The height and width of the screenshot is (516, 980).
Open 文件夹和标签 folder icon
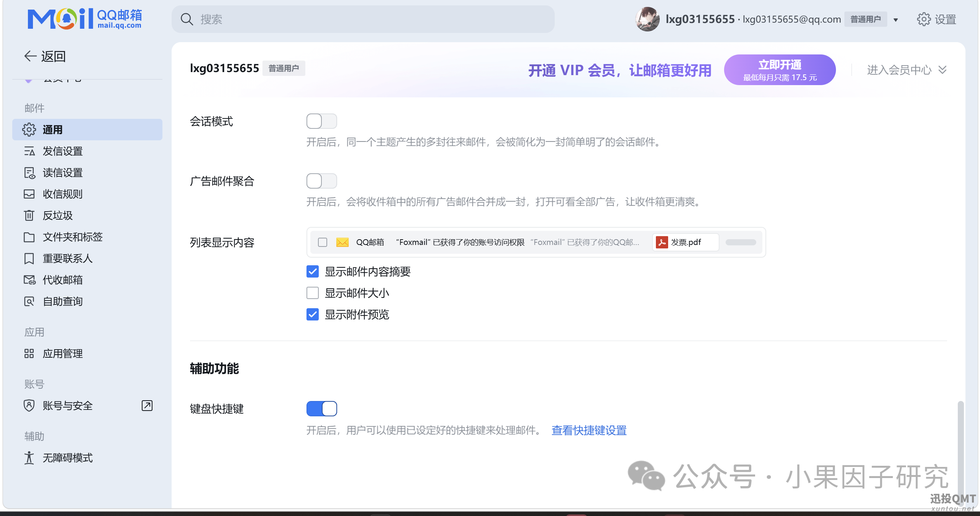[x=29, y=237]
